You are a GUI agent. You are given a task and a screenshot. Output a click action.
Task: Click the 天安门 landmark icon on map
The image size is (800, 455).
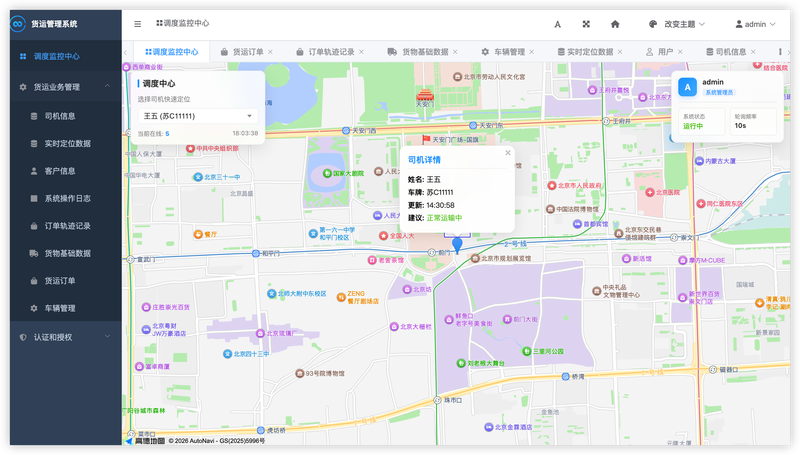click(424, 95)
